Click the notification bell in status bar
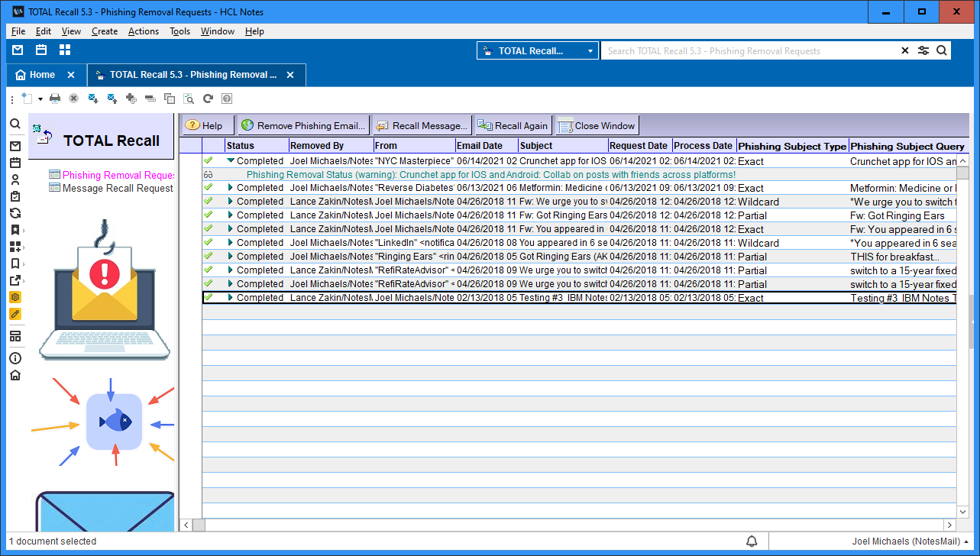The width and height of the screenshot is (980, 556). (752, 541)
